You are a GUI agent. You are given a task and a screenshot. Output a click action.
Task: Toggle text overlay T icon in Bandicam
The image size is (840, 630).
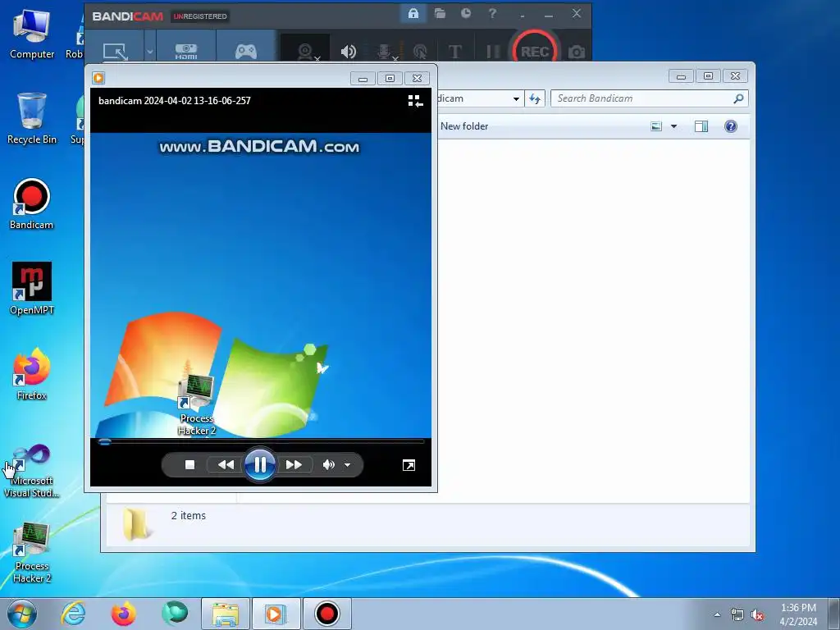click(x=454, y=52)
